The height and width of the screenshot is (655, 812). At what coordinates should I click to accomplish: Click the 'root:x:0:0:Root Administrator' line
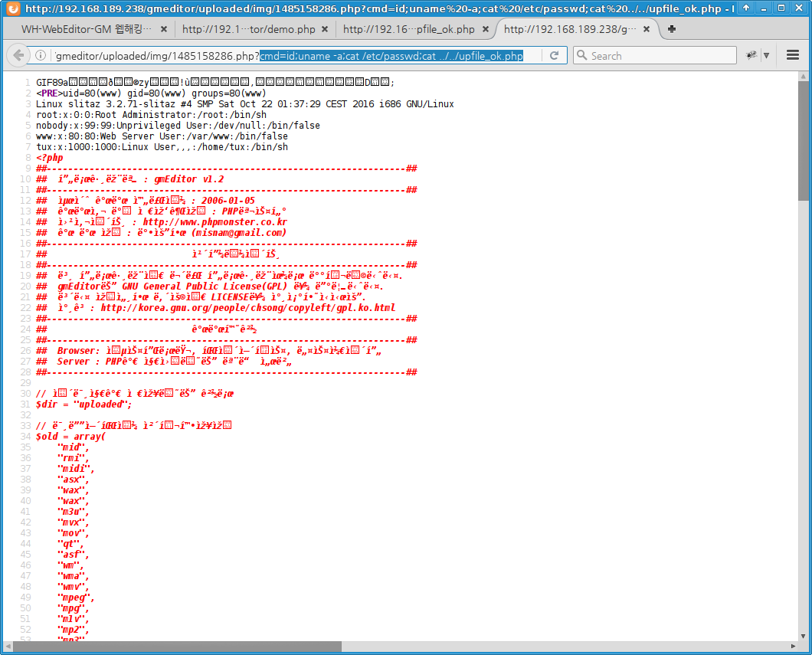coord(151,115)
